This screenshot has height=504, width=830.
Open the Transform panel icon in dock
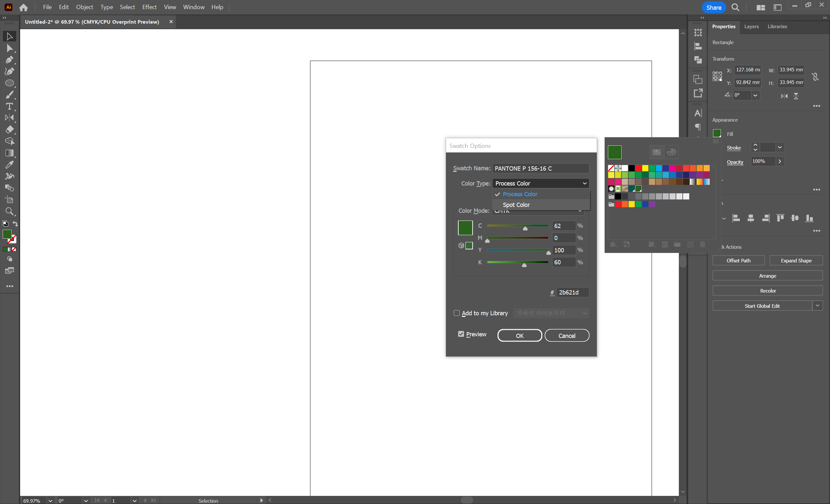(698, 33)
